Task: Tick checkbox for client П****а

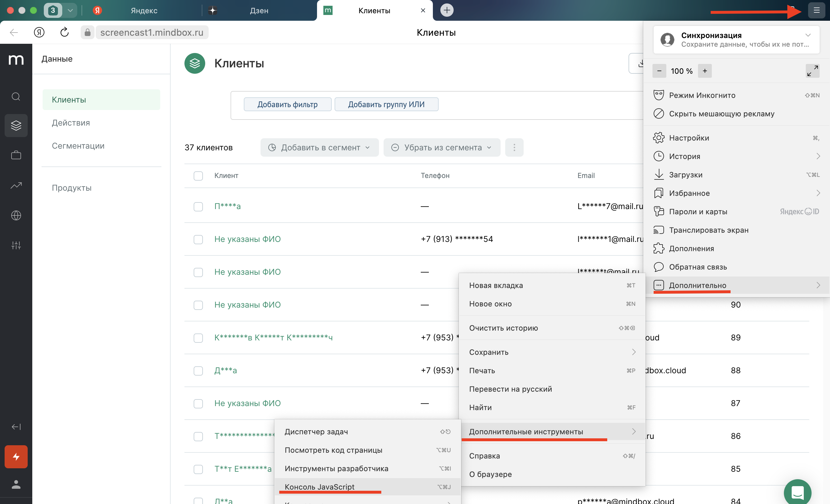Action: pos(198,206)
